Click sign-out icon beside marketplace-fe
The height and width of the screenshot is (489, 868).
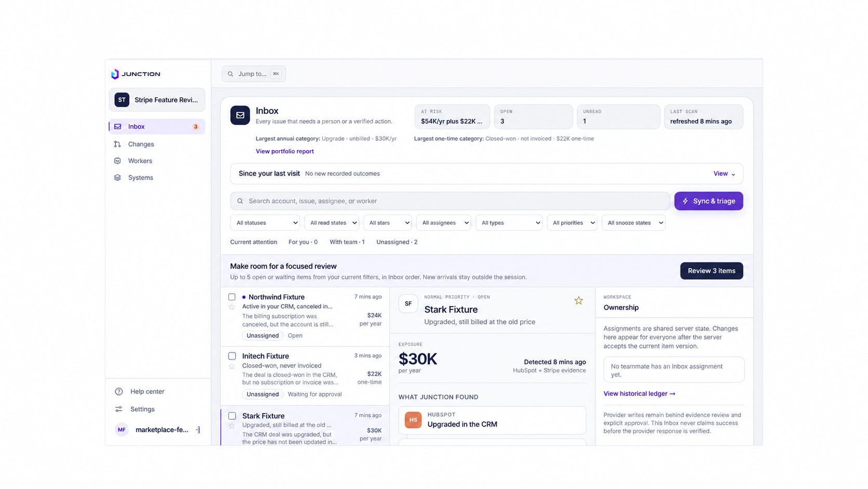pyautogui.click(x=198, y=430)
